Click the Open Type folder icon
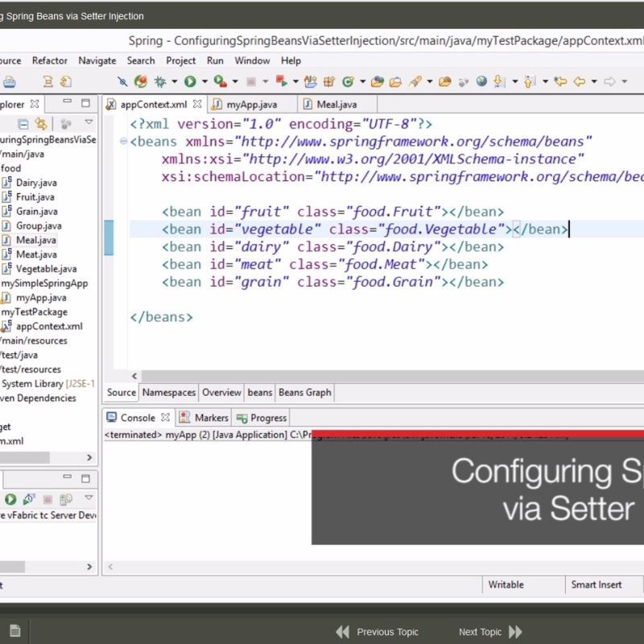 (x=377, y=82)
